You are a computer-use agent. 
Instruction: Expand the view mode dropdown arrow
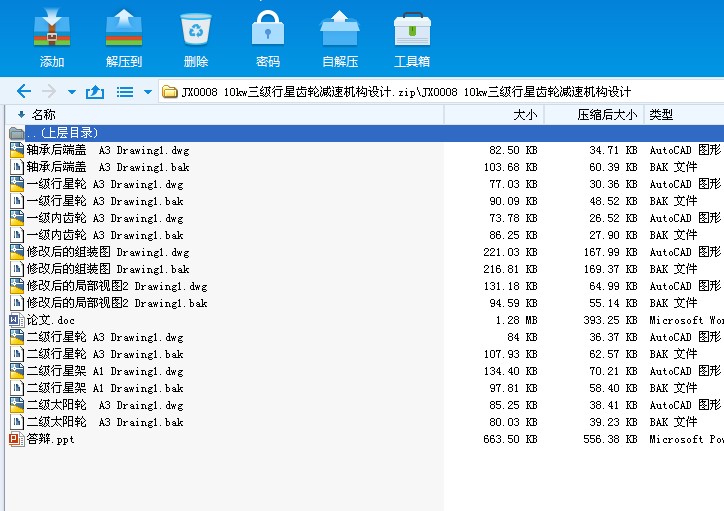point(148,92)
